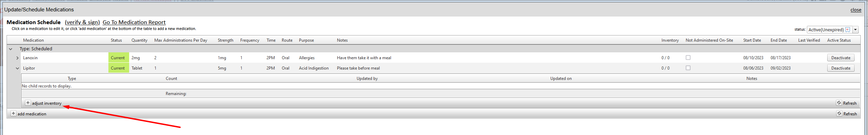
Task: Expand the Lanoxin medication row
Action: (17, 58)
